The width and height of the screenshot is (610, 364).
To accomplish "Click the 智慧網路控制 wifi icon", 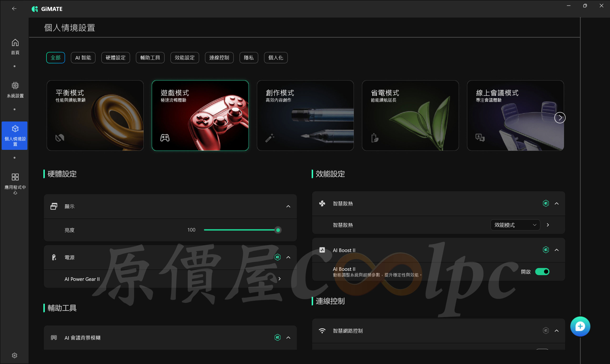I will [322, 331].
